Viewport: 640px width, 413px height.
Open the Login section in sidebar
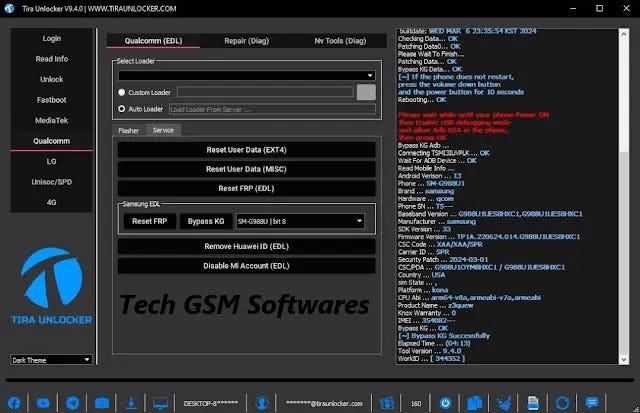point(51,38)
